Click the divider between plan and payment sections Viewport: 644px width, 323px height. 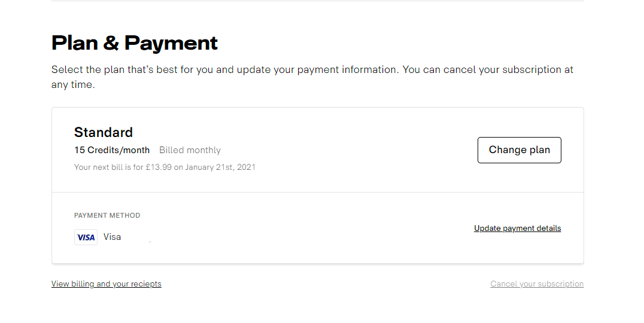point(317,193)
